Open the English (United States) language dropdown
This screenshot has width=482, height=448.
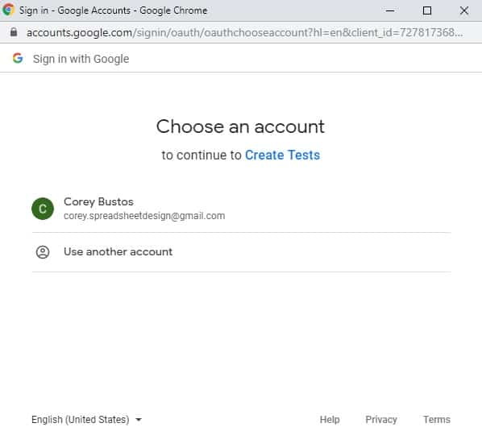(x=87, y=420)
